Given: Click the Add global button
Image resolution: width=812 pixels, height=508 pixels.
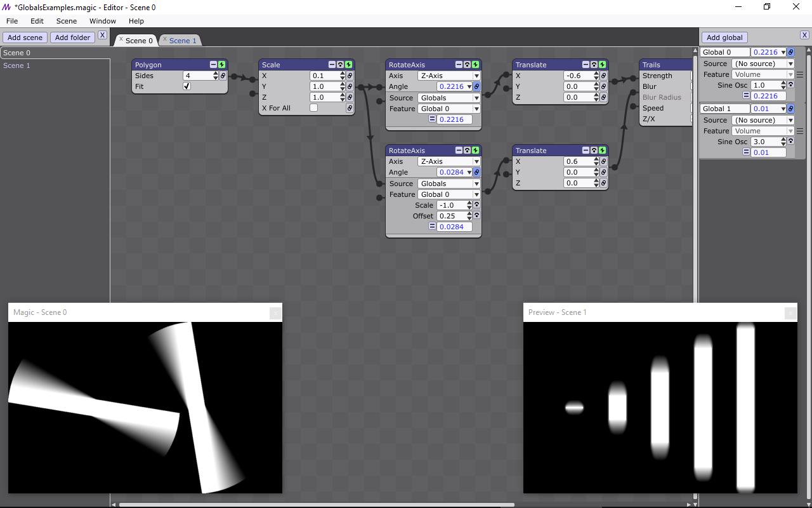Looking at the screenshot, I should click(724, 37).
